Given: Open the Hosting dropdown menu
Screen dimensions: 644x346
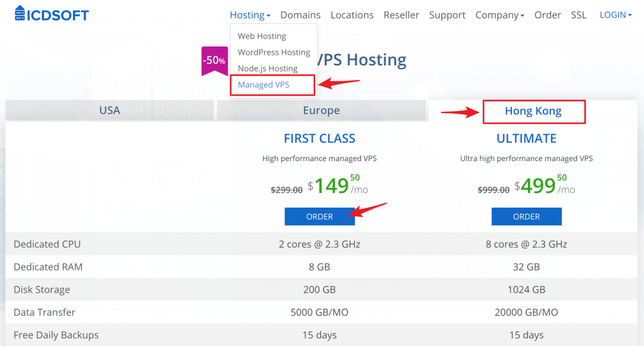Looking at the screenshot, I should tap(250, 15).
